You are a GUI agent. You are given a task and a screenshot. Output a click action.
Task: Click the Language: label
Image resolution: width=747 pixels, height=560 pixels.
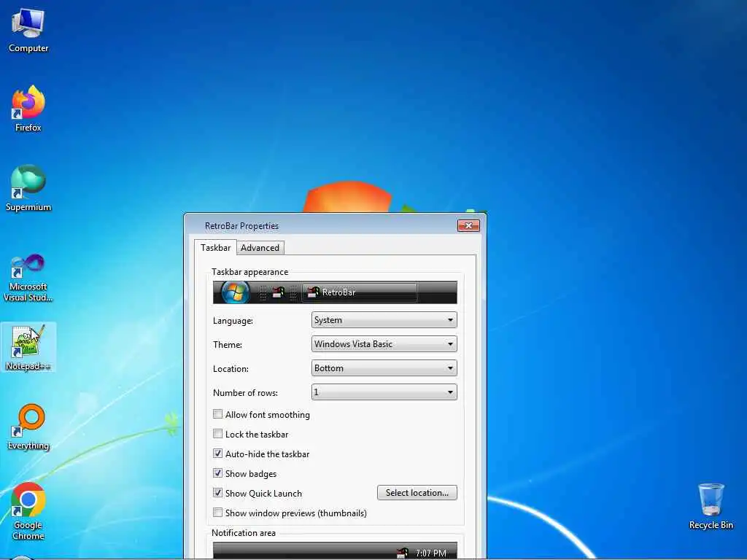pos(233,321)
